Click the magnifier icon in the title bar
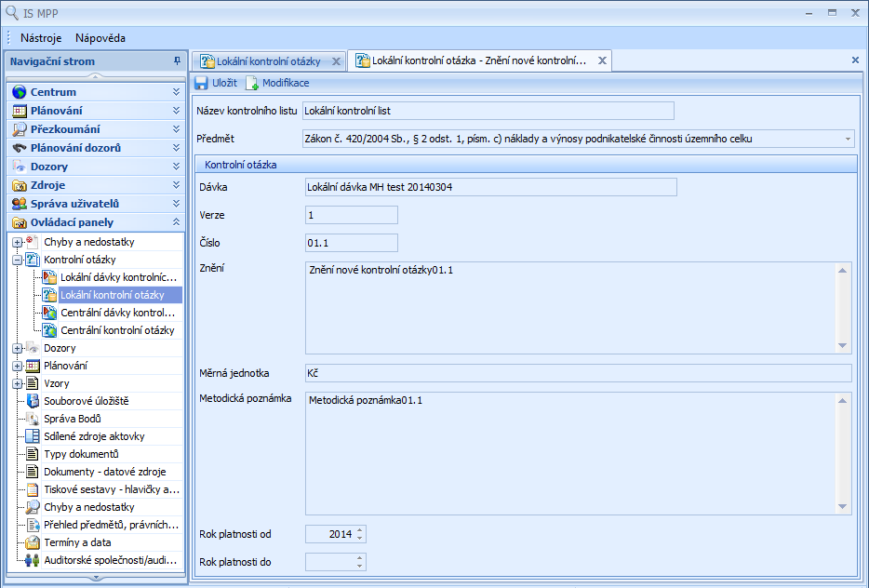 pos(12,13)
